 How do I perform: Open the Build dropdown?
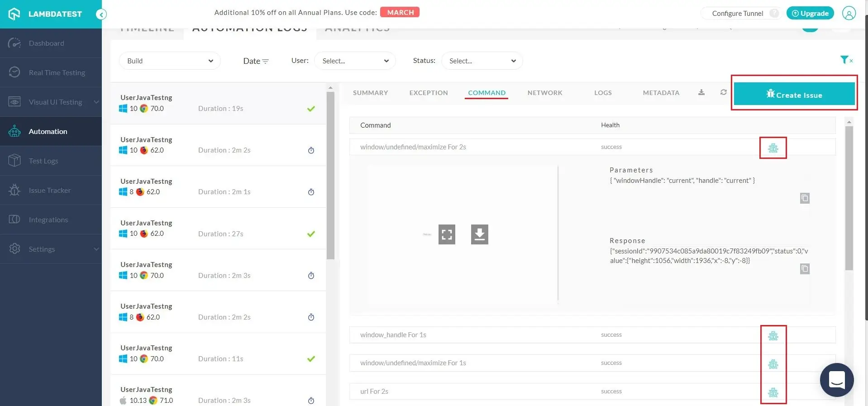(x=170, y=61)
